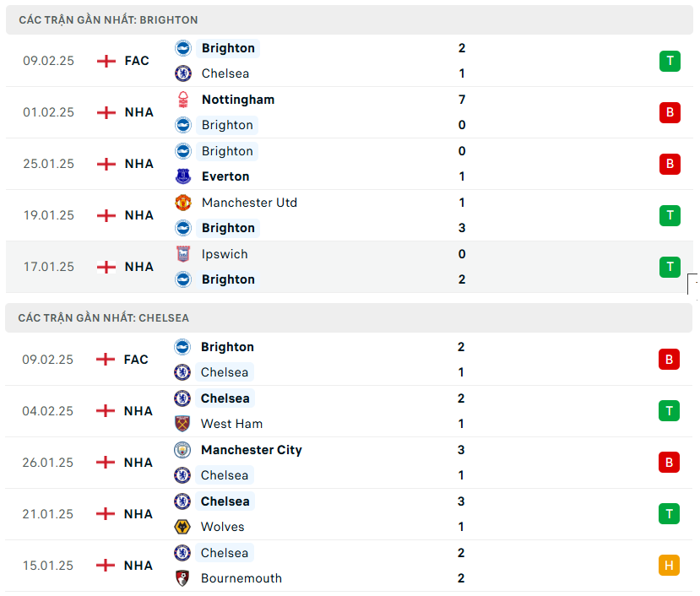Click the Wolves club crest
This screenshot has height=596, width=700.
[x=182, y=527]
